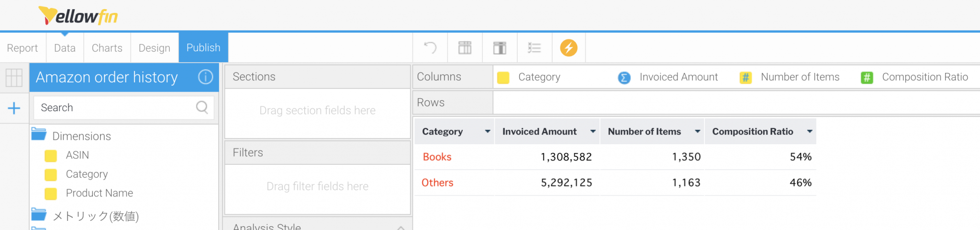Select Composition Ratio in Columns bar
This screenshot has width=980, height=230.
pyautogui.click(x=925, y=77)
